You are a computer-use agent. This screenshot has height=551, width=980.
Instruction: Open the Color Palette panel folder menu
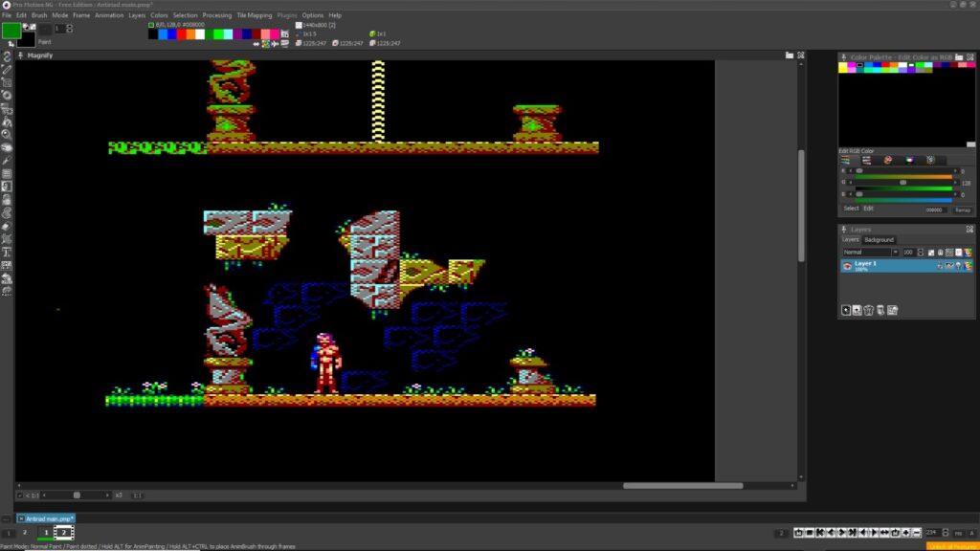(959, 56)
